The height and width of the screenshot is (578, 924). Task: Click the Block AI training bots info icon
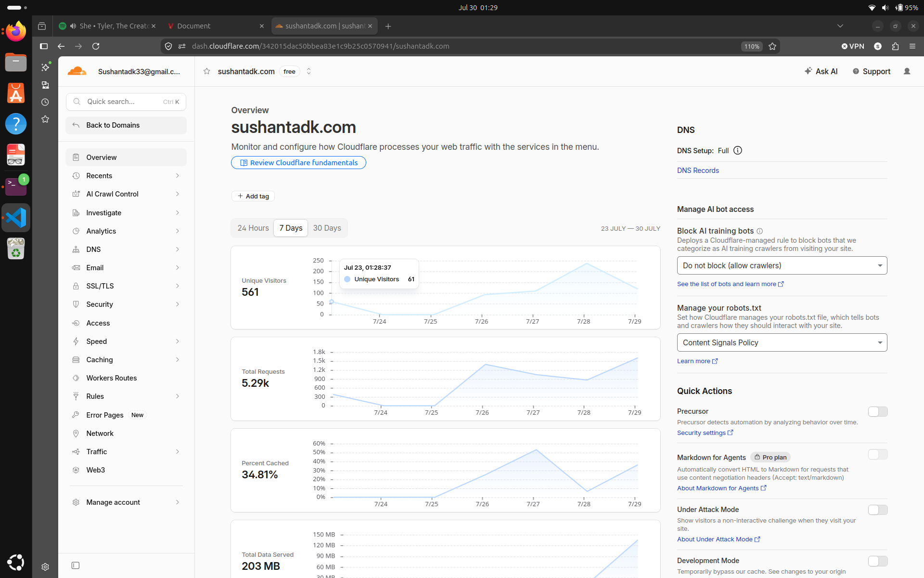[x=760, y=231]
